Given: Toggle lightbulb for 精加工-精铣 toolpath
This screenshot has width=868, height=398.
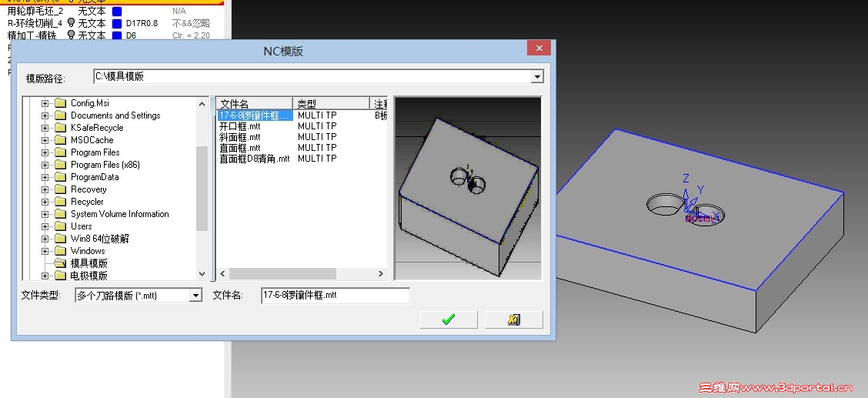Looking at the screenshot, I should (x=71, y=35).
